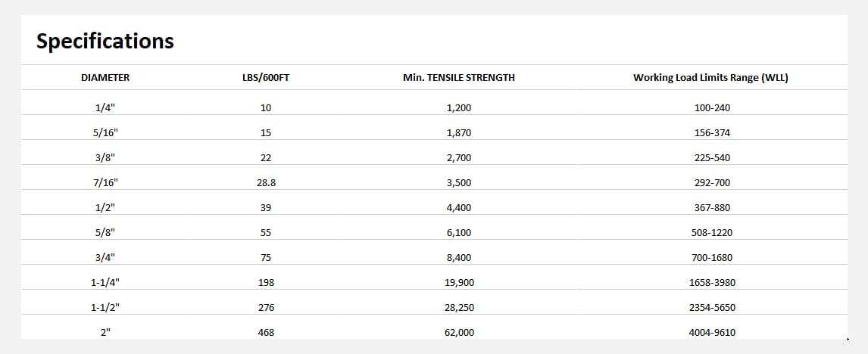Screen dimensions: 868x354
Task: Select the 62,000 tensile strength value
Action: [x=459, y=332]
